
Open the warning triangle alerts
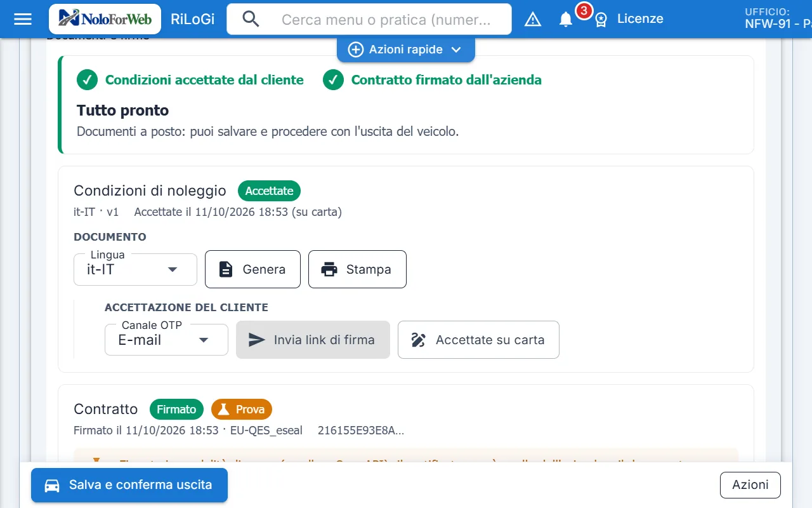(533, 20)
